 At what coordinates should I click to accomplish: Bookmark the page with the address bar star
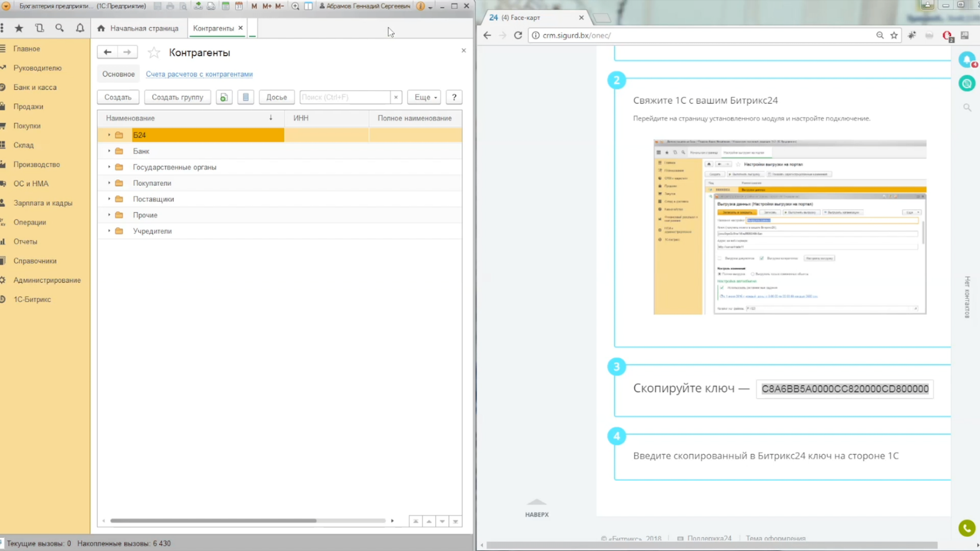(x=894, y=35)
